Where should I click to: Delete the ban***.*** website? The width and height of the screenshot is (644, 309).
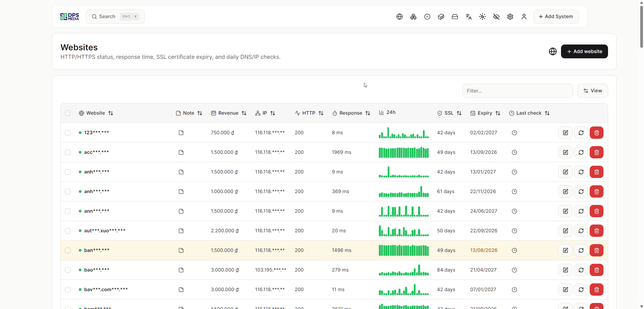597,250
